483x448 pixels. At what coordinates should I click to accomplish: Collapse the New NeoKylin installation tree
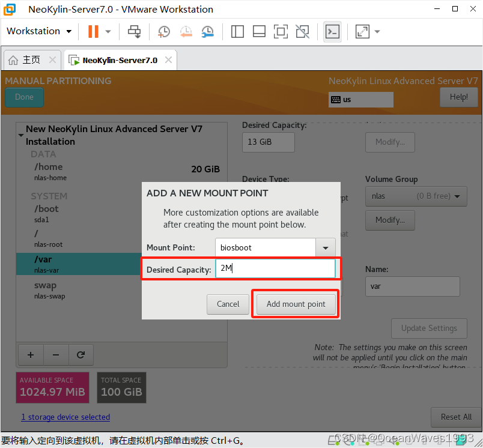pos(21,135)
